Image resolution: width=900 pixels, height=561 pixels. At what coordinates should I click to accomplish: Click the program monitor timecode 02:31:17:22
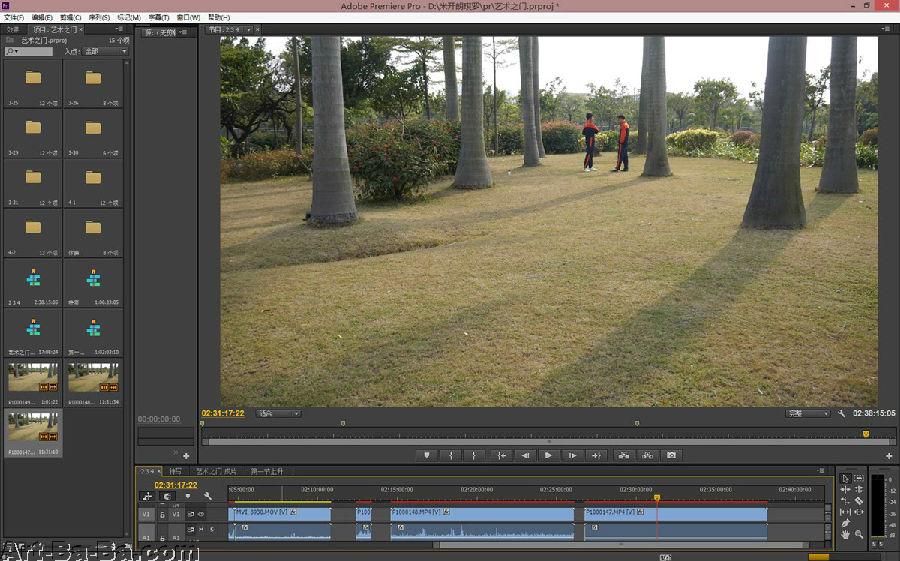223,413
